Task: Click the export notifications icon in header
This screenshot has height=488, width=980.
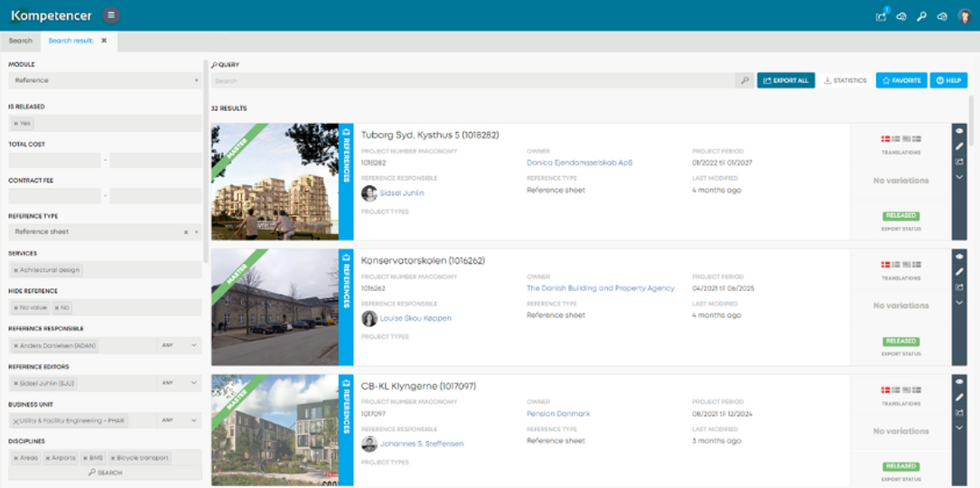Action: click(x=881, y=16)
